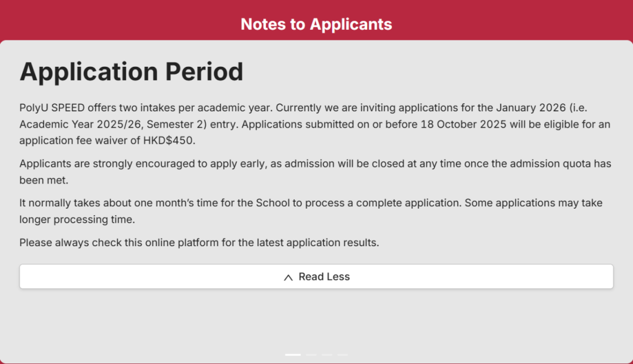
Task: Click the text 'January 2026'
Action: tap(531, 108)
